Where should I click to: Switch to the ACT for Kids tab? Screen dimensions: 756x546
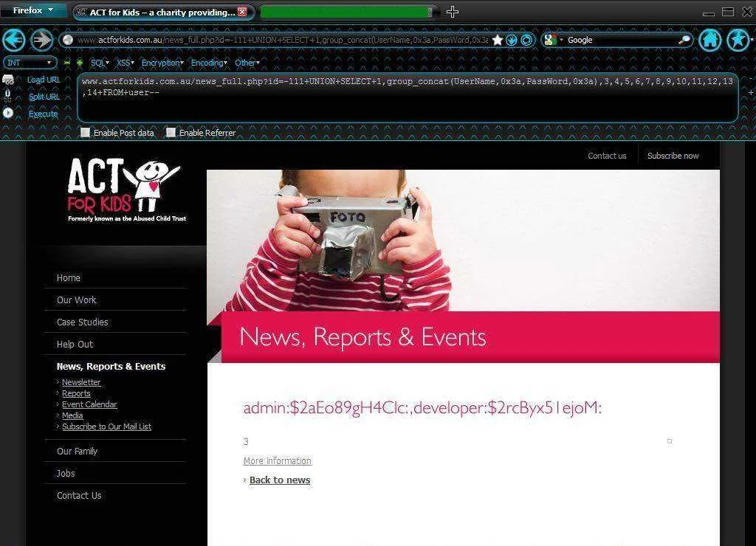pos(163,12)
